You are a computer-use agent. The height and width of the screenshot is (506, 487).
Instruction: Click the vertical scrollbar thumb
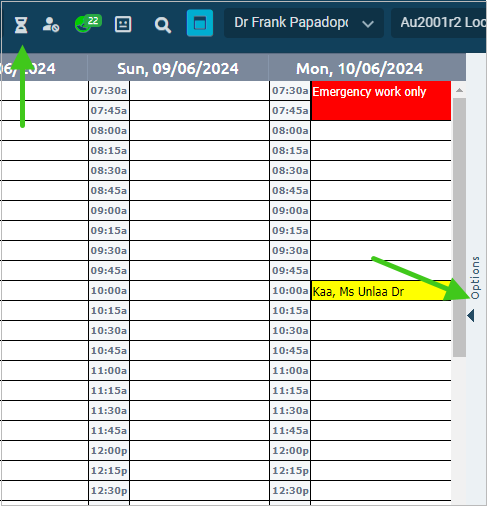pos(459,227)
